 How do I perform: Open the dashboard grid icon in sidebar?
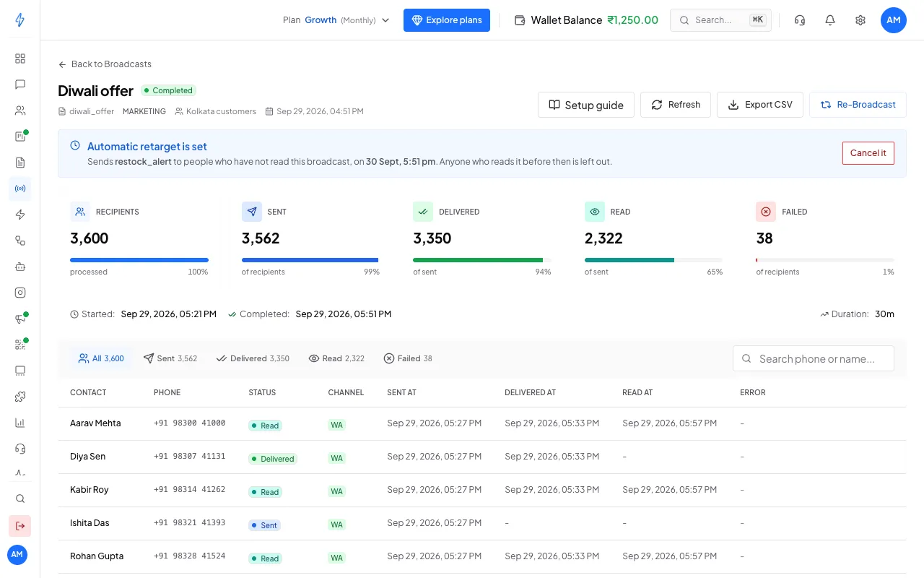(20, 59)
